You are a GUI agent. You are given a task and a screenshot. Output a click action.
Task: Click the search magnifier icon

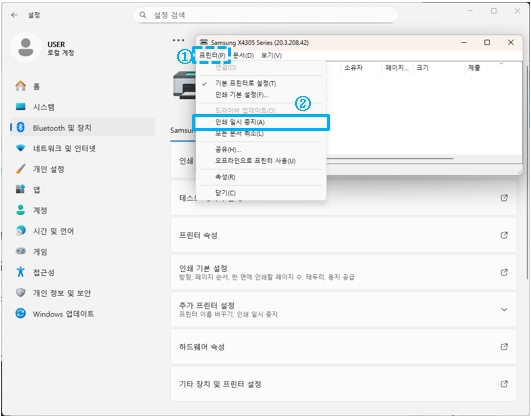(x=143, y=15)
